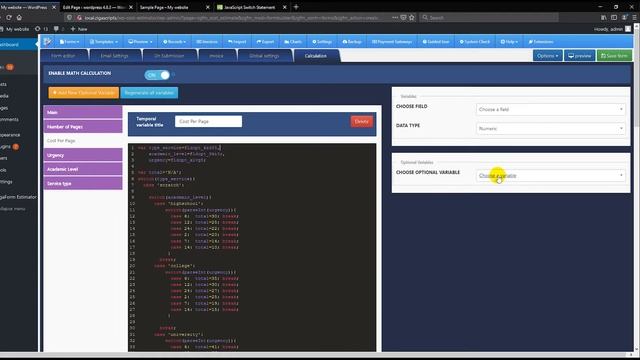Open System Check in the toolbar
The image size is (640, 360).
point(475,42)
